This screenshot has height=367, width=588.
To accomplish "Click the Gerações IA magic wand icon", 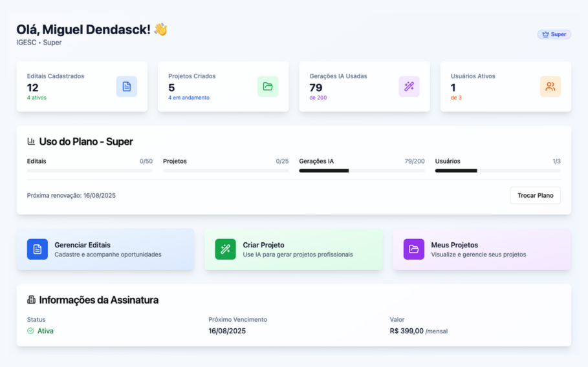I will tap(409, 87).
